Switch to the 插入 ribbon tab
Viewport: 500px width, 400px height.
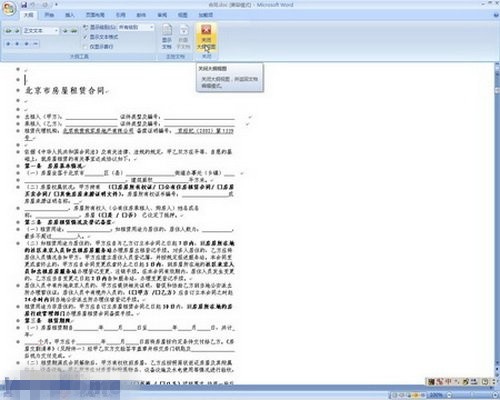point(70,15)
